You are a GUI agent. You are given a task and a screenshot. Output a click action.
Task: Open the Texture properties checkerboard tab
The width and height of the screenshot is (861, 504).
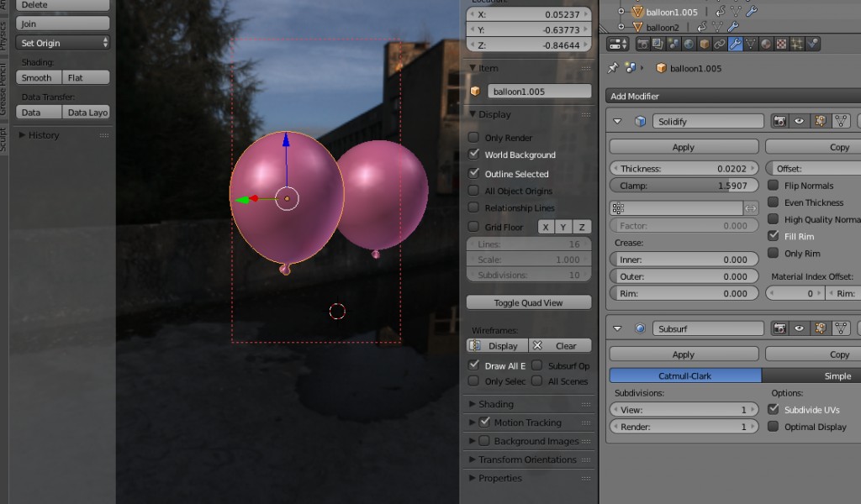pyautogui.click(x=781, y=44)
